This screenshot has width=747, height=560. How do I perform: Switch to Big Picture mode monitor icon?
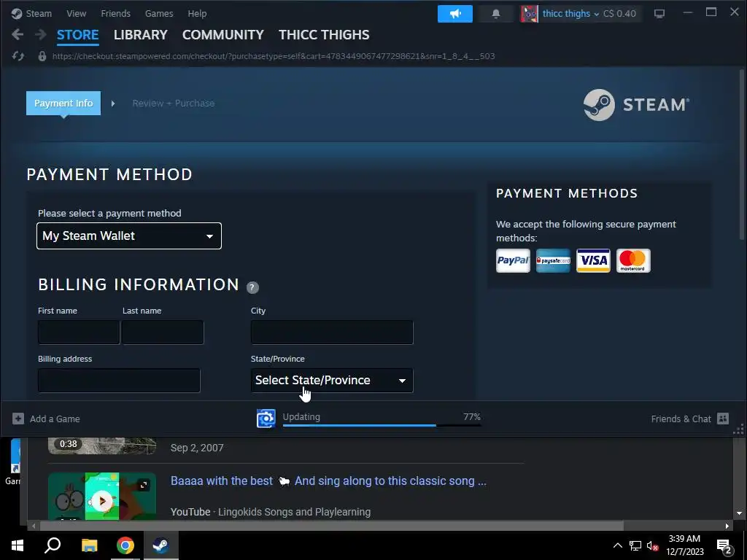659,14
